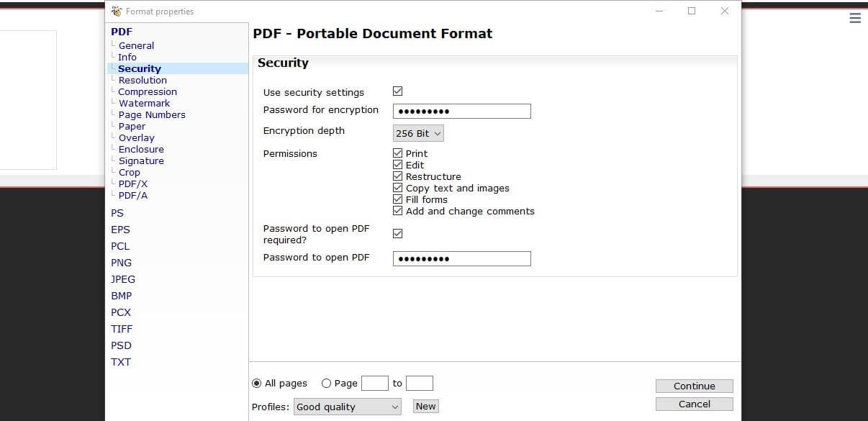Go to Page Numbers settings

tap(152, 114)
